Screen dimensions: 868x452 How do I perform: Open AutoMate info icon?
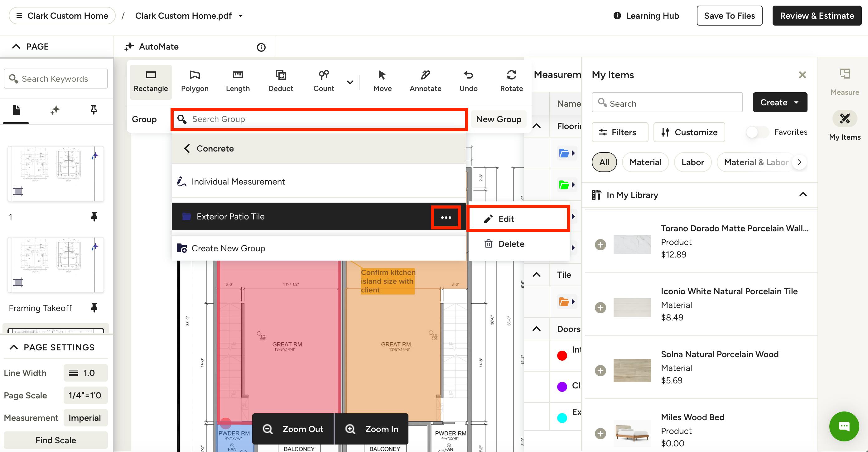coord(261,47)
